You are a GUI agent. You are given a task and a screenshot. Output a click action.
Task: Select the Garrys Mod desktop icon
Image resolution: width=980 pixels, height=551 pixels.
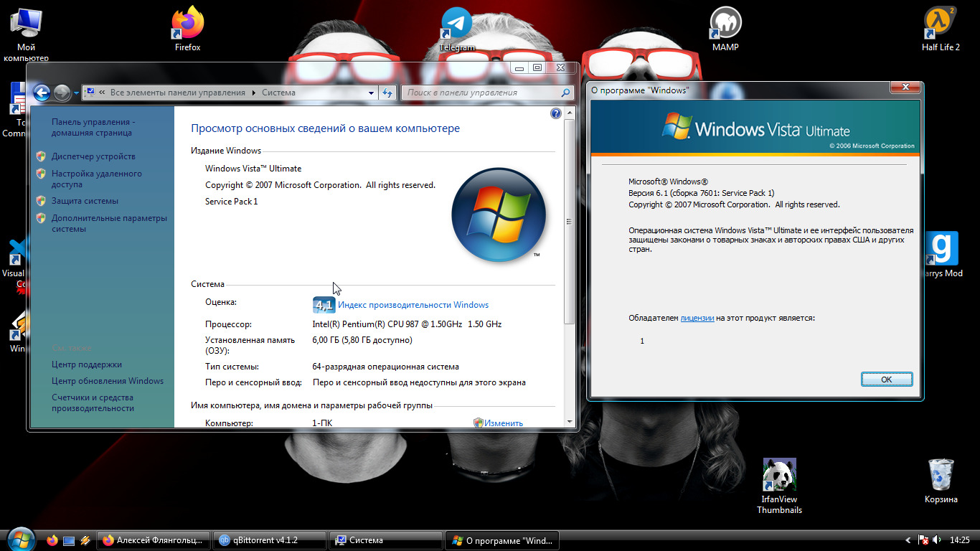click(x=942, y=255)
